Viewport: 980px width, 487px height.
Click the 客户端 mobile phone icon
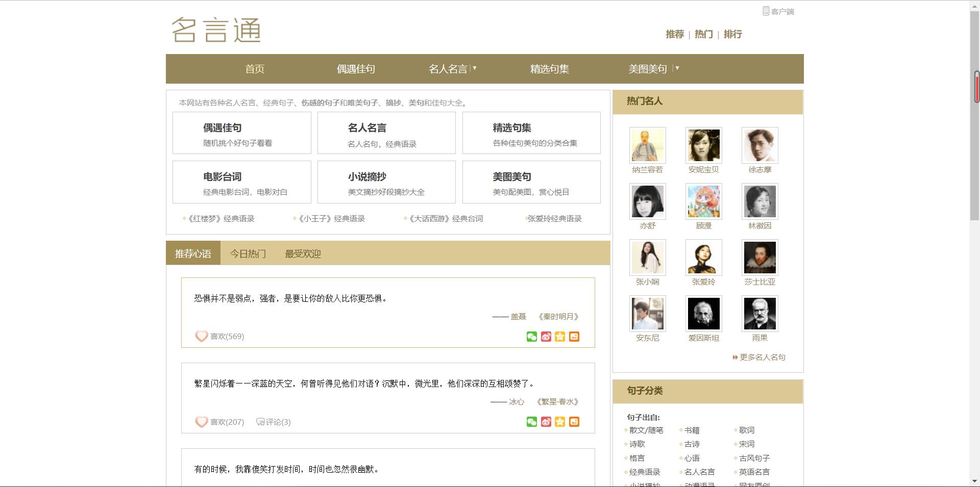[x=765, y=10]
